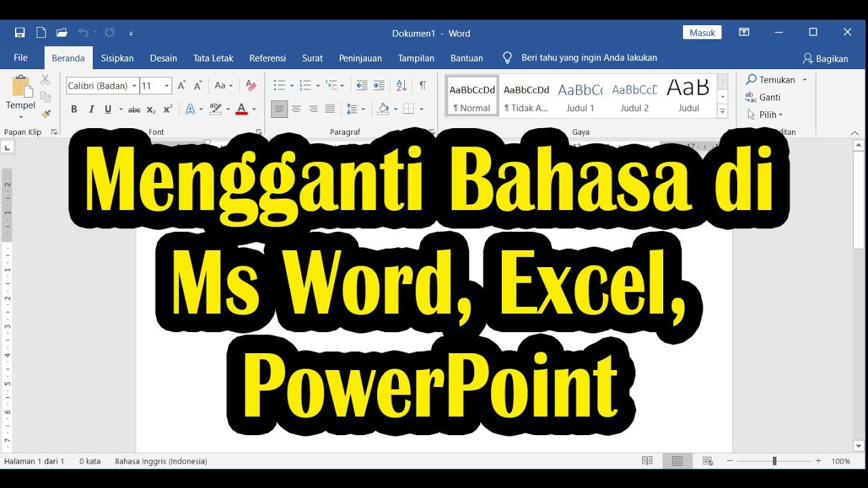Viewport: 868px width, 488px height.
Task: Activate the Format Painter brush
Action: point(45,114)
